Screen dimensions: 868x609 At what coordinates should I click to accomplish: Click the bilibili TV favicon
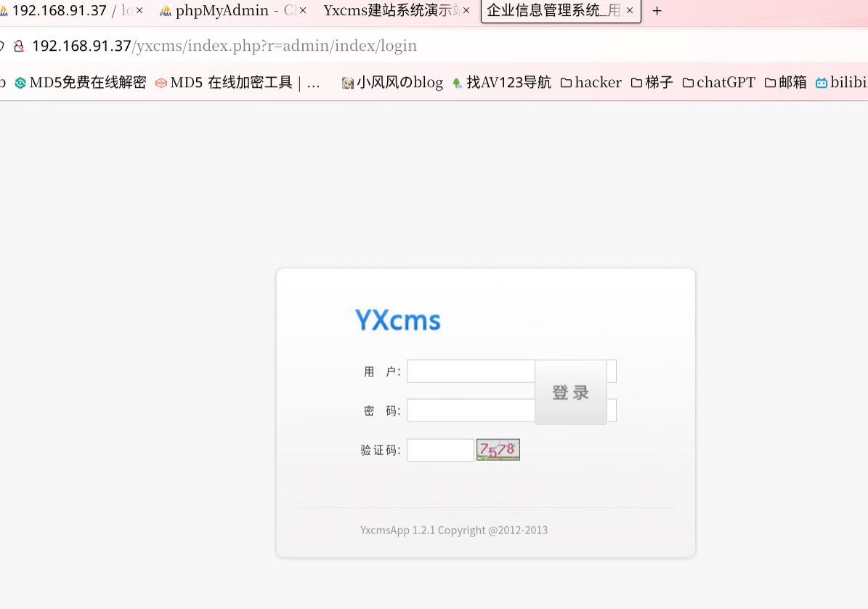click(822, 83)
